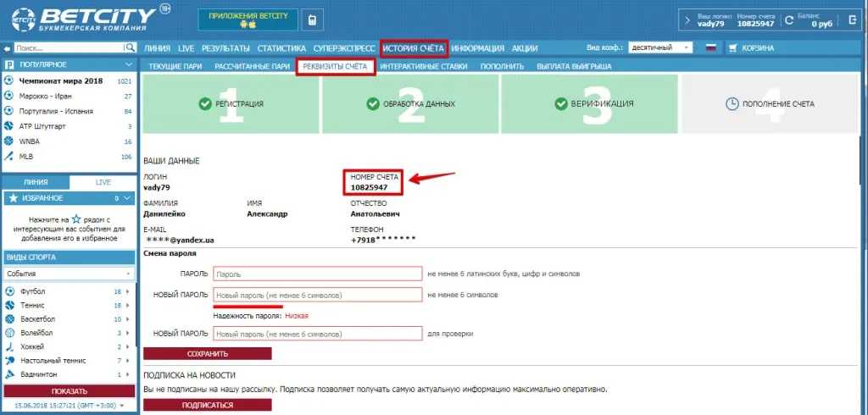Focus the Поиск search field
The width and height of the screenshot is (868, 415).
point(70,48)
